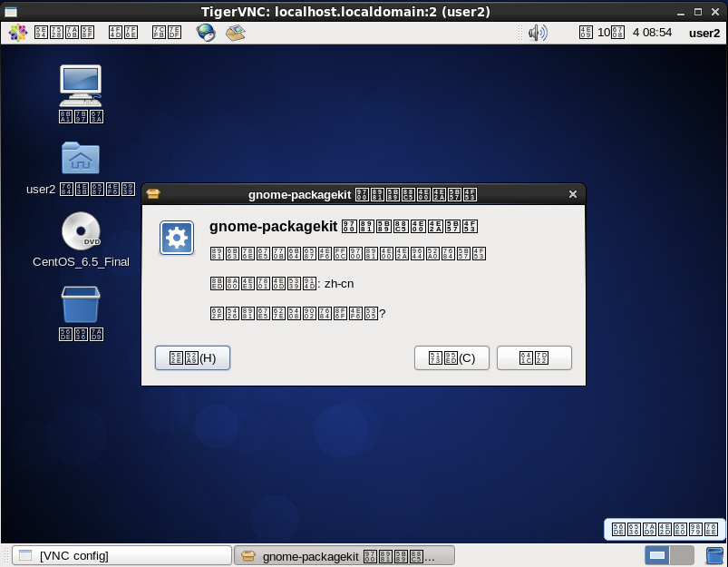The width and height of the screenshot is (728, 567).
Task: Click the GNOME foot applications icon
Action: (18, 33)
